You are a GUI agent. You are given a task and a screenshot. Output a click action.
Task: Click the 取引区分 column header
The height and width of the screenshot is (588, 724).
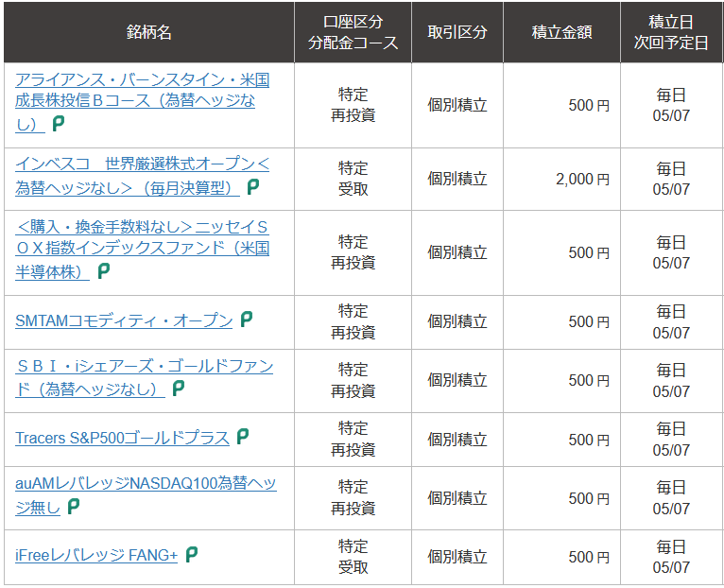click(457, 32)
